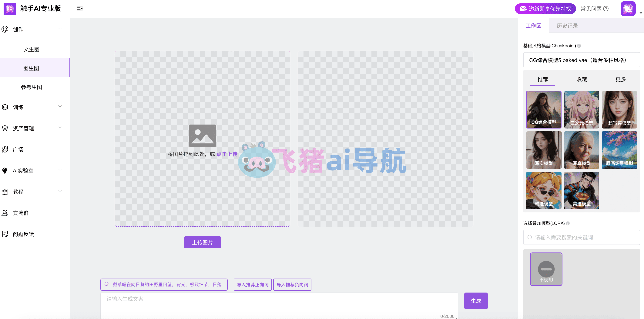The image size is (644, 319).
Task: Click 导入推荐正向词 button
Action: (x=253, y=285)
